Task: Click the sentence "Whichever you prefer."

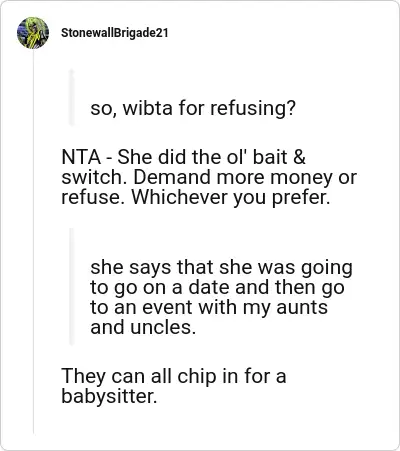Action: pos(231,197)
